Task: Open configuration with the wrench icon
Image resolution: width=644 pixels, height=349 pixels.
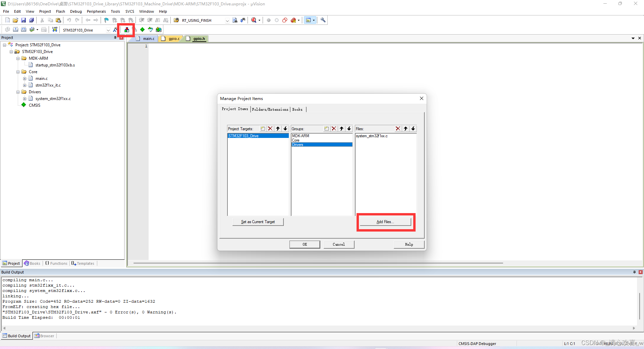Action: (x=323, y=20)
